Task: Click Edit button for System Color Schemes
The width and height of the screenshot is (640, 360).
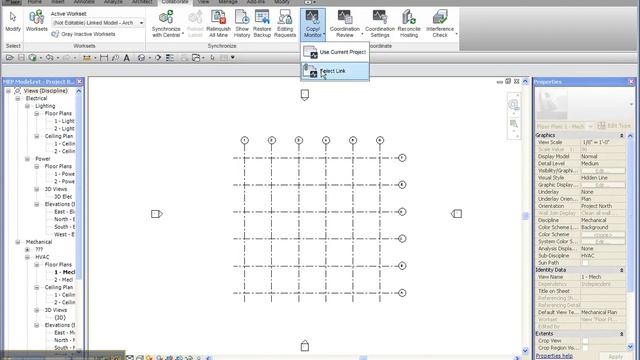Action: pos(603,242)
